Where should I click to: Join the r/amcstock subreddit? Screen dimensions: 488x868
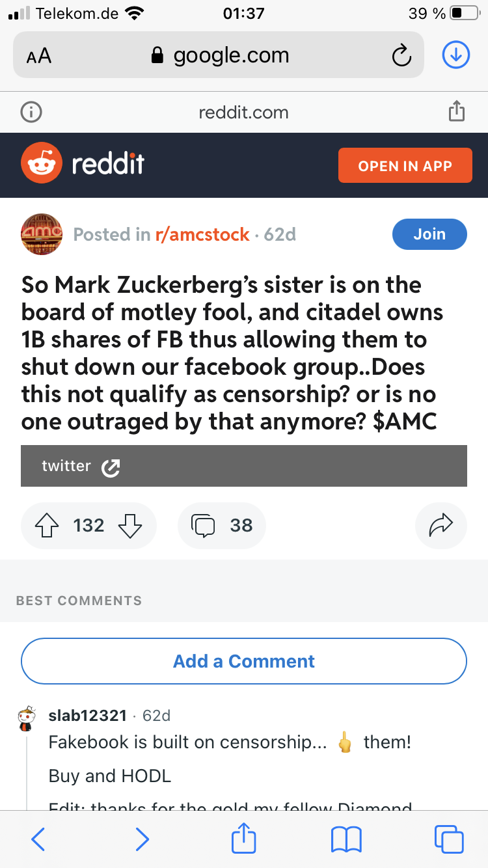429,234
